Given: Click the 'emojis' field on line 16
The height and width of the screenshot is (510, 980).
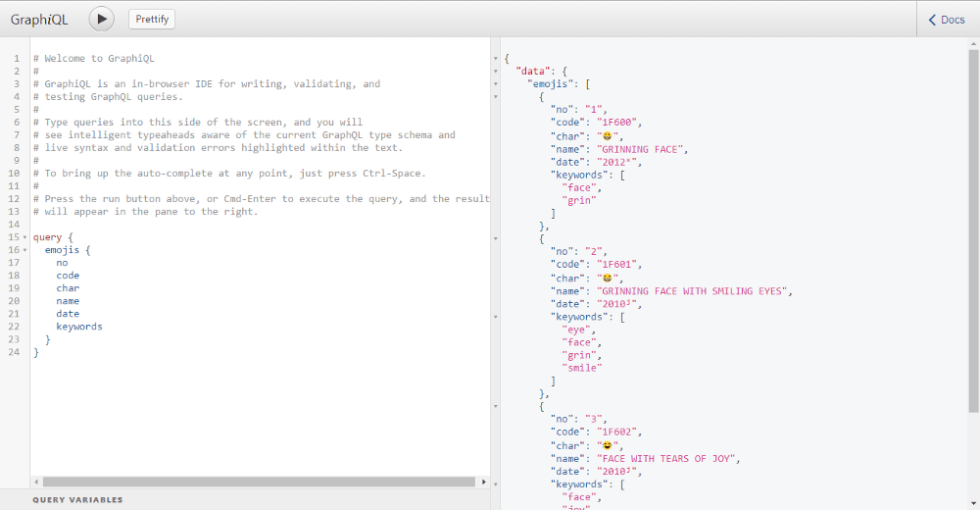Looking at the screenshot, I should [x=62, y=250].
